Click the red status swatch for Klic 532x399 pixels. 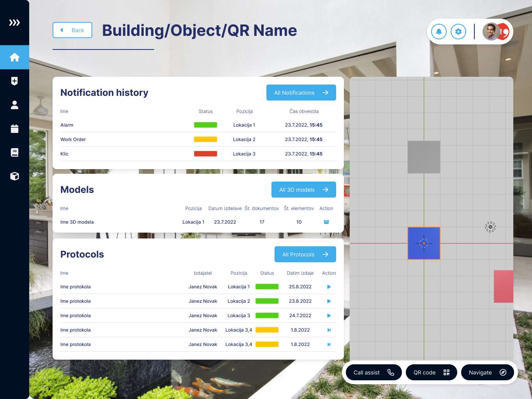(206, 154)
